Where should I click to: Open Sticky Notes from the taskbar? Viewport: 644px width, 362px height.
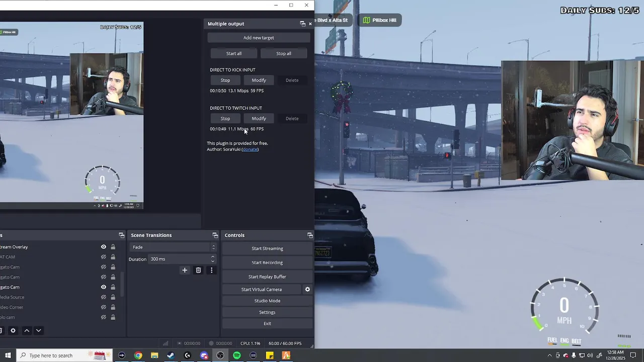[x=270, y=355]
